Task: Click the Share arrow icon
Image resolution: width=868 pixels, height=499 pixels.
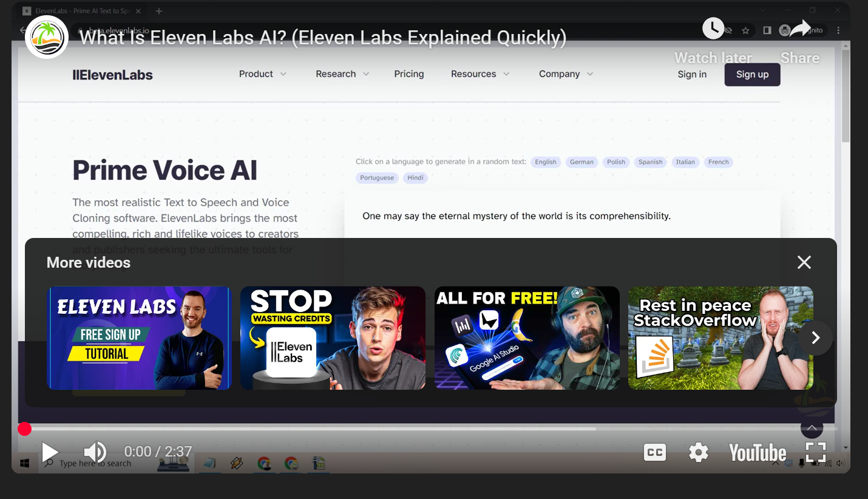Action: tap(800, 28)
